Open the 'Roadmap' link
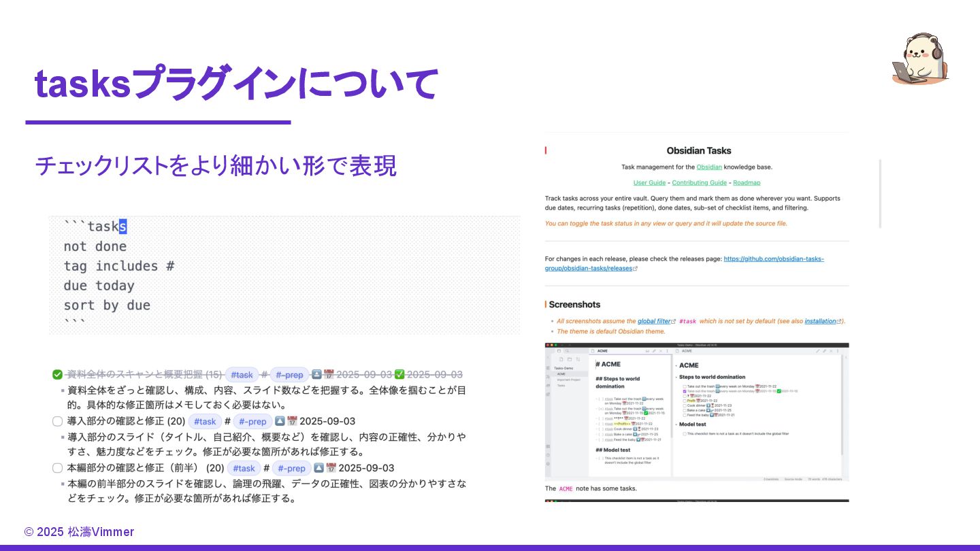The width and height of the screenshot is (980, 551). [x=747, y=182]
